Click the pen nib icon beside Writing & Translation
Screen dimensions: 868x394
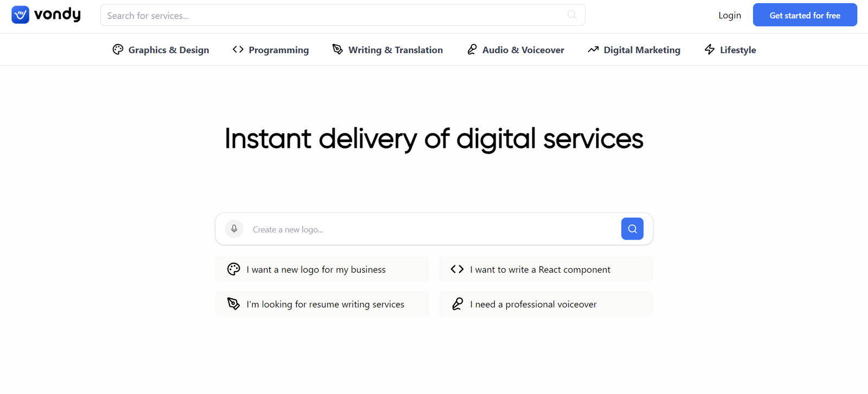click(337, 49)
